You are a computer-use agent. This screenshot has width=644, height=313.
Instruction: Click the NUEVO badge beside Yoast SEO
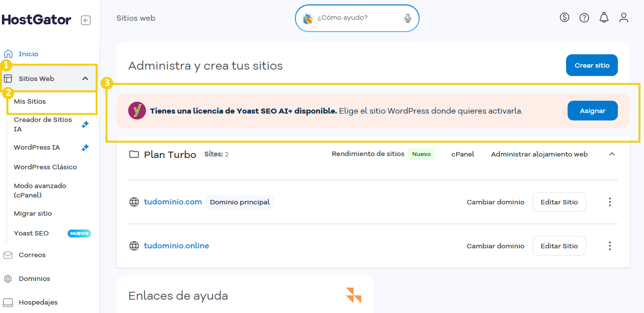point(79,234)
